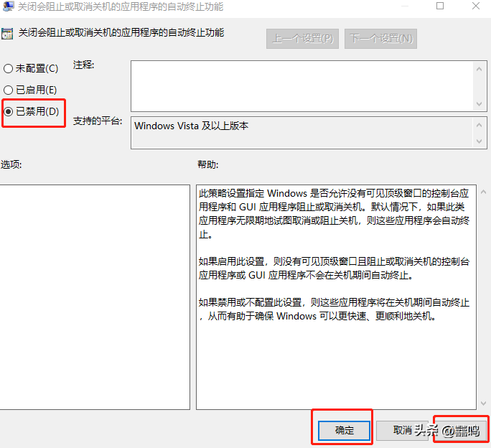Select the 未配置(C) radio button
Viewport: 491px width, 448px height.
coord(8,69)
